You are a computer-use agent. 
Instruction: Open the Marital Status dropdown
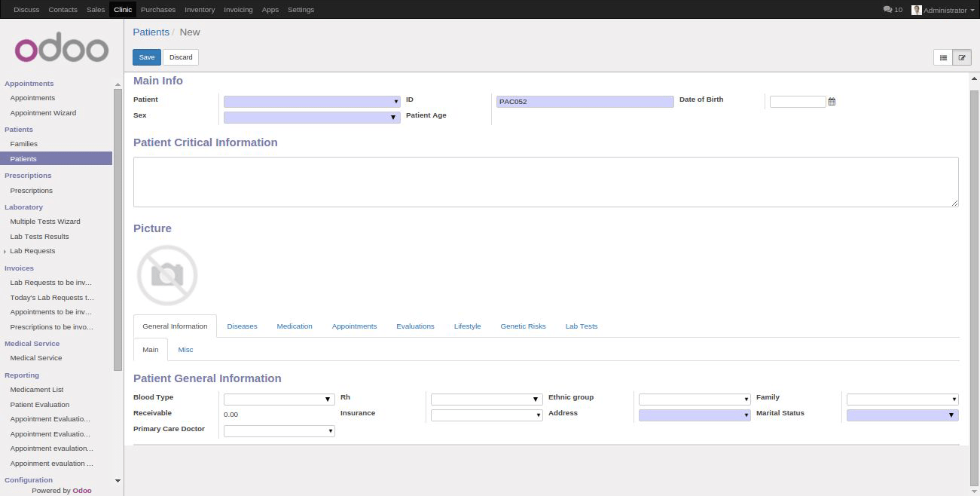pyautogui.click(x=902, y=415)
